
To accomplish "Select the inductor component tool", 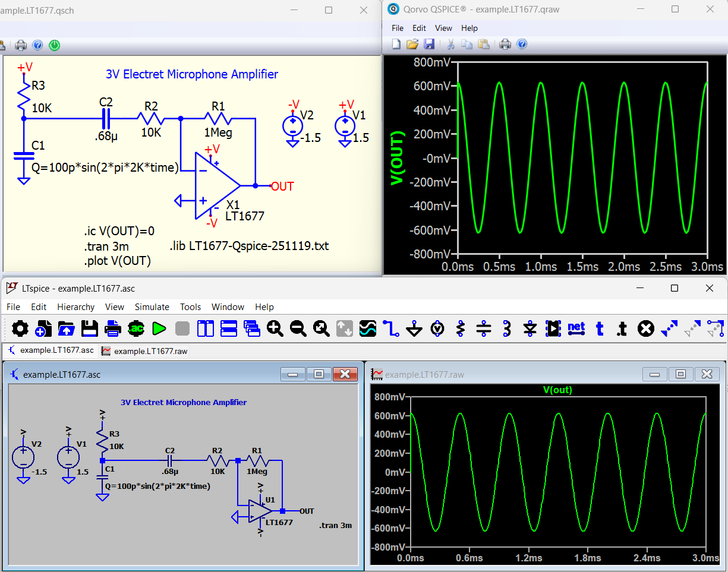I will click(507, 328).
